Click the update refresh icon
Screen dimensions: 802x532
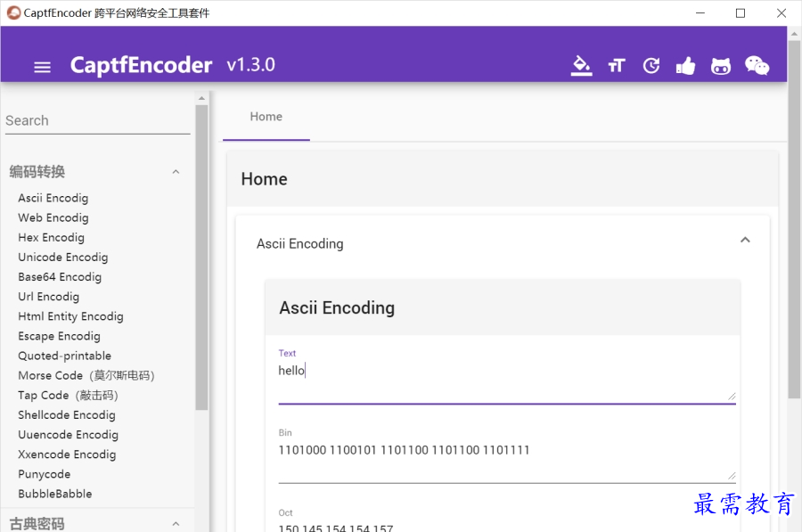(651, 65)
